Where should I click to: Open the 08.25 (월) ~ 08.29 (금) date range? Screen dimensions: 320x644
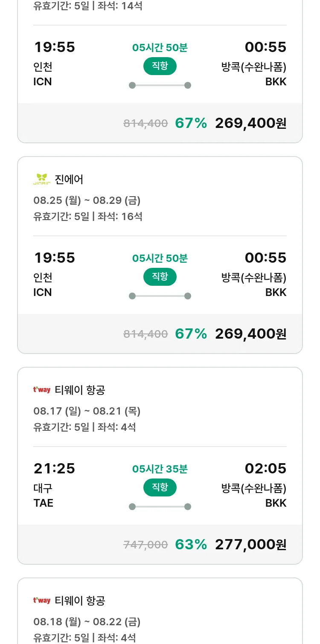pos(87,200)
